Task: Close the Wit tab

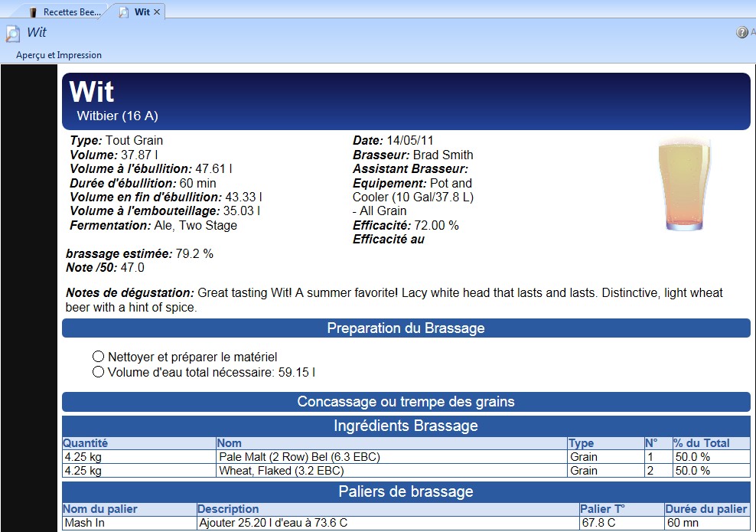Action: click(157, 12)
